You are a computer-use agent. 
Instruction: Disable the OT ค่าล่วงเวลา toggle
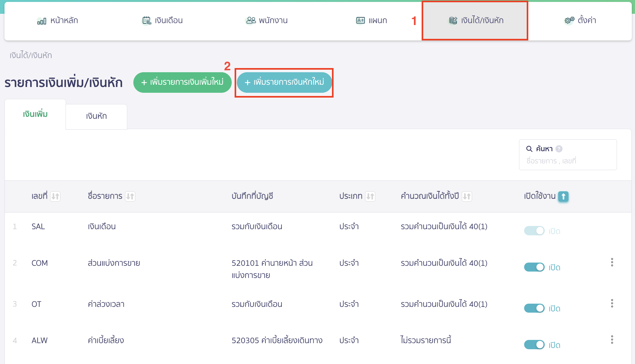pos(534,308)
